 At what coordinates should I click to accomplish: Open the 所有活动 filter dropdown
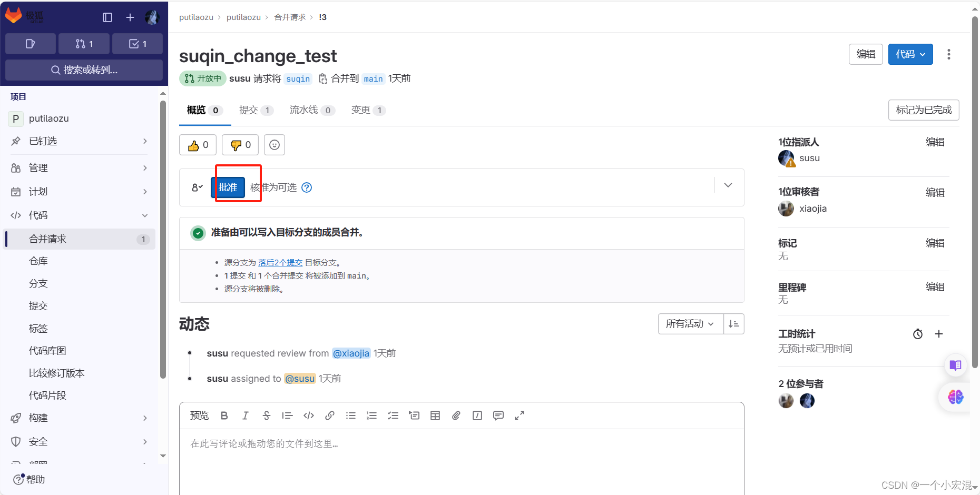pos(690,324)
